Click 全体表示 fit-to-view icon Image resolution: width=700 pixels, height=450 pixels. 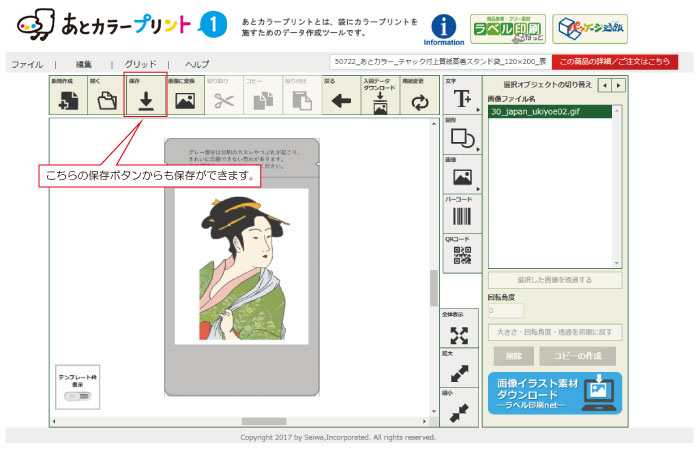coord(459,335)
